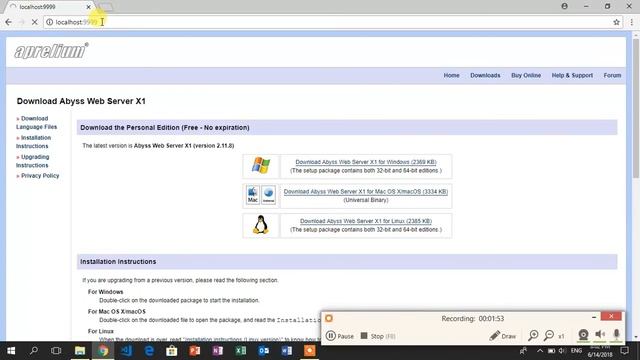Open Excel from taskbar
Image resolution: width=640 pixels, height=360 pixels.
241,351
